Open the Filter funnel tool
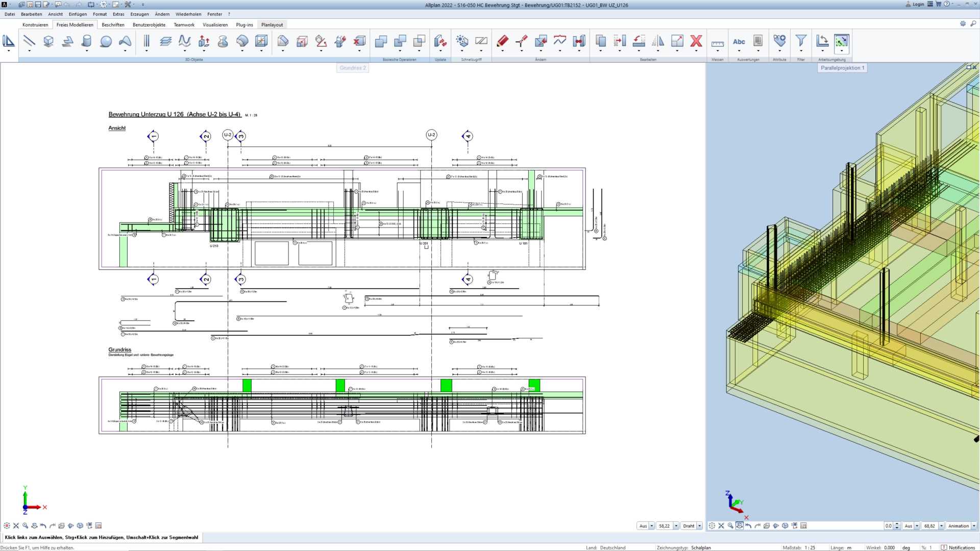Image resolution: width=980 pixels, height=551 pixels. pyautogui.click(x=801, y=41)
